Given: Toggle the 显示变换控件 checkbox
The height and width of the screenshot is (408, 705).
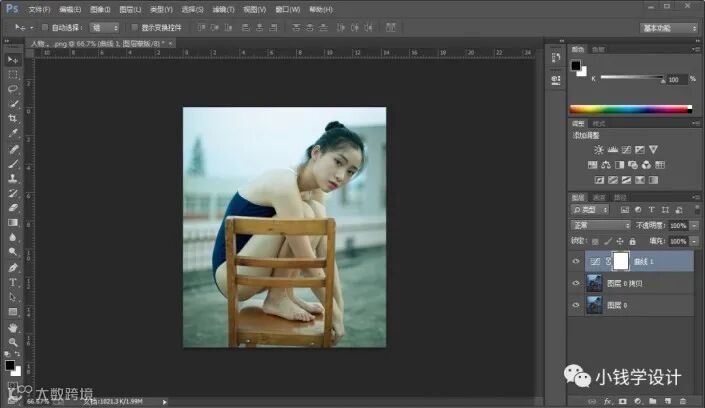Looking at the screenshot, I should 134,27.
